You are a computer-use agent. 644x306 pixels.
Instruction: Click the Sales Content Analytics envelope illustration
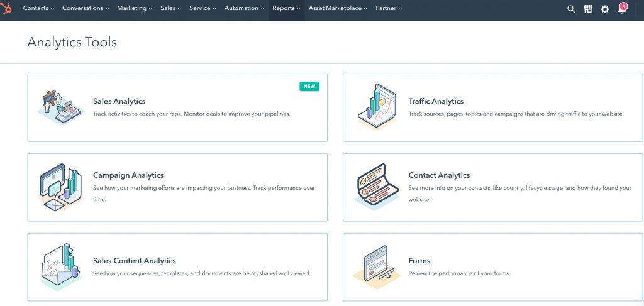(61, 266)
